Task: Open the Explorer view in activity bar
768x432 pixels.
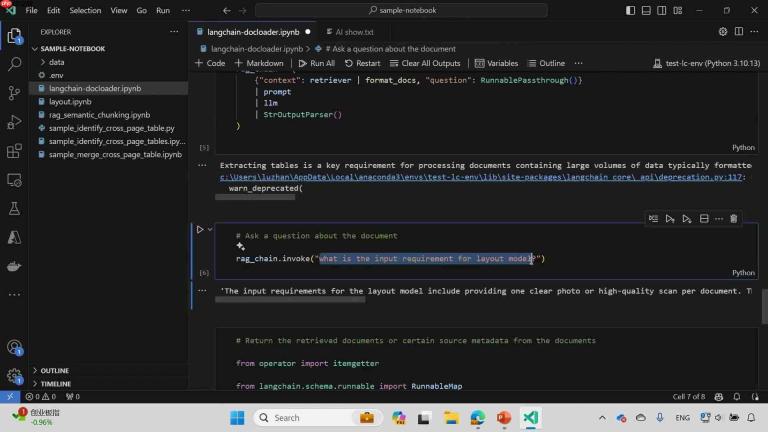Action: [x=14, y=36]
